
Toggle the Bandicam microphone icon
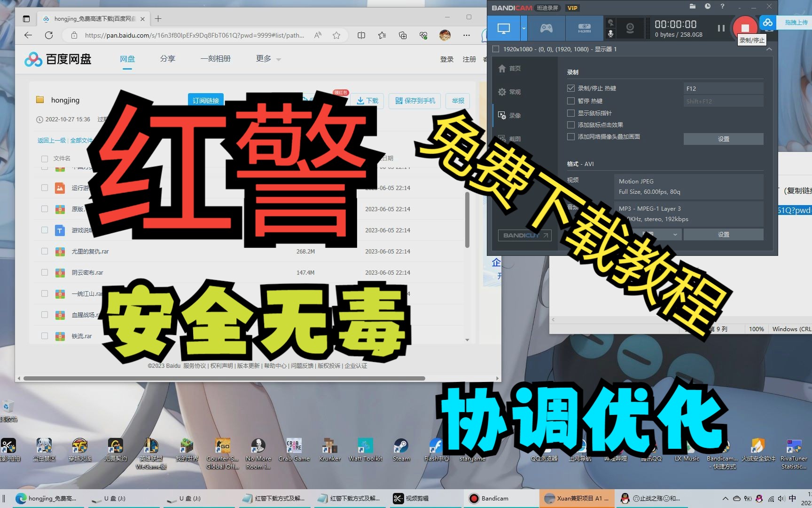pyautogui.click(x=610, y=34)
